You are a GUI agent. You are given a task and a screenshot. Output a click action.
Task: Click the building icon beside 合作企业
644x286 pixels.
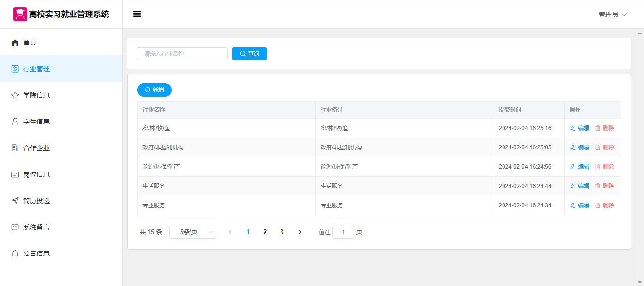click(15, 148)
